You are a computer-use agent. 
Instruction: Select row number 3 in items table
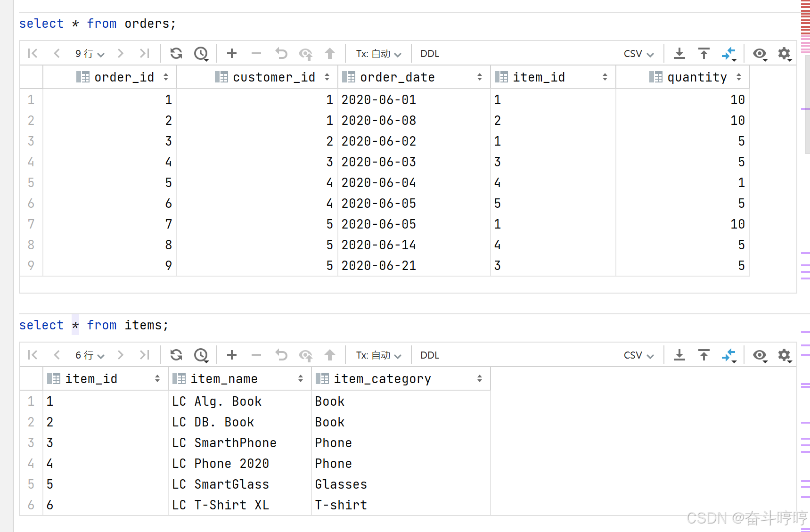[x=31, y=442]
